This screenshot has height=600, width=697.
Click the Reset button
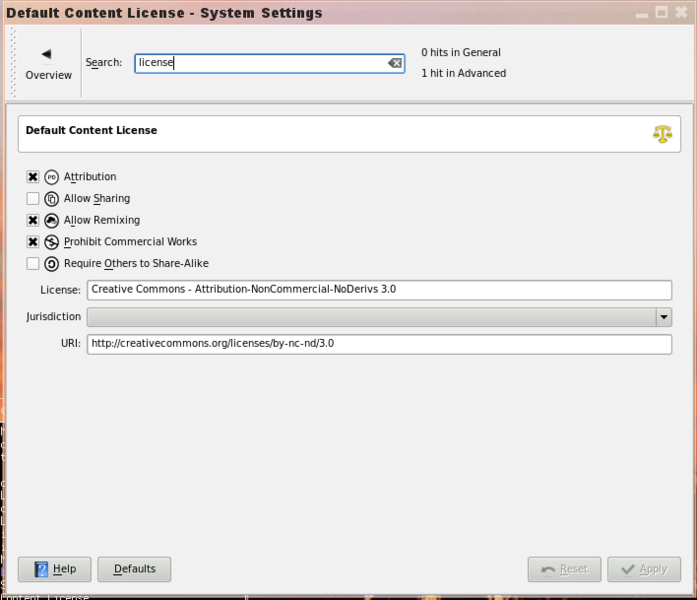click(x=564, y=569)
